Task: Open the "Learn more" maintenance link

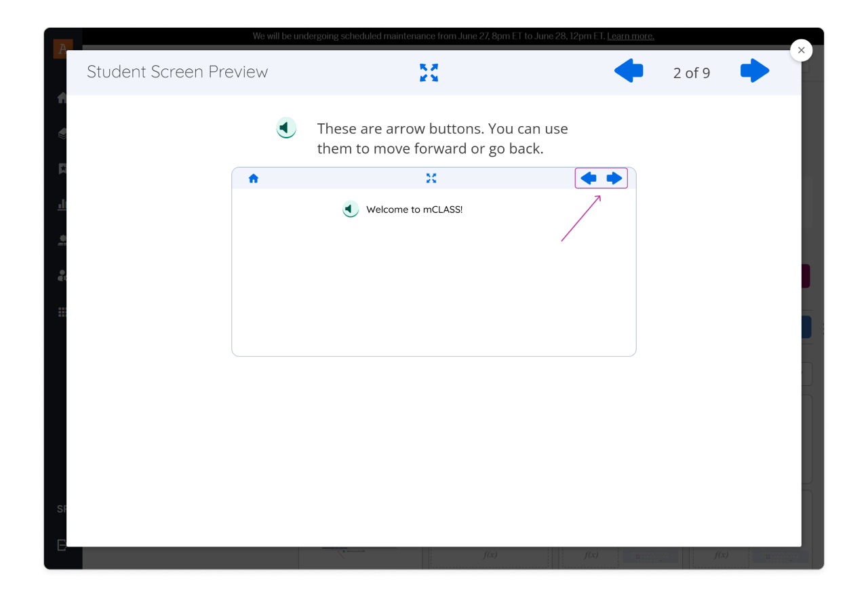Action: point(630,36)
